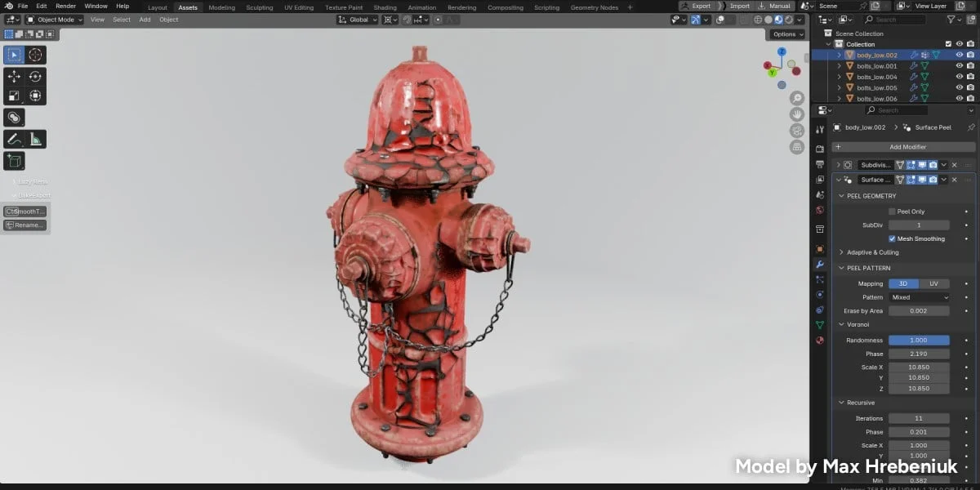Set Mapping to UV instead of 3D
This screenshot has height=490, width=980.
coord(933,283)
